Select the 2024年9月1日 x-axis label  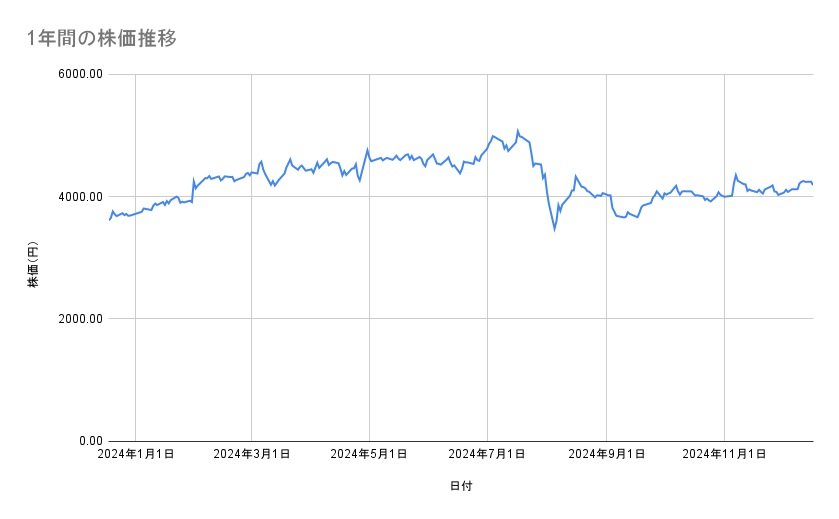coord(606,454)
